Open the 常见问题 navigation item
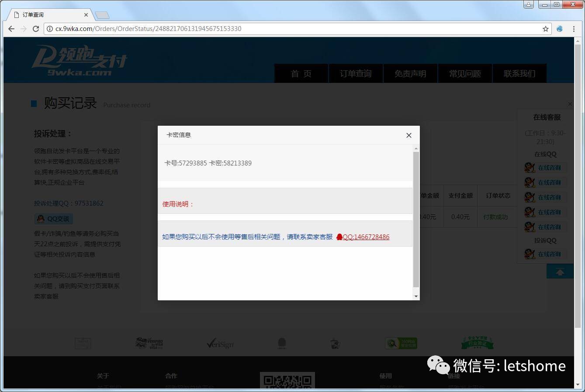 465,74
